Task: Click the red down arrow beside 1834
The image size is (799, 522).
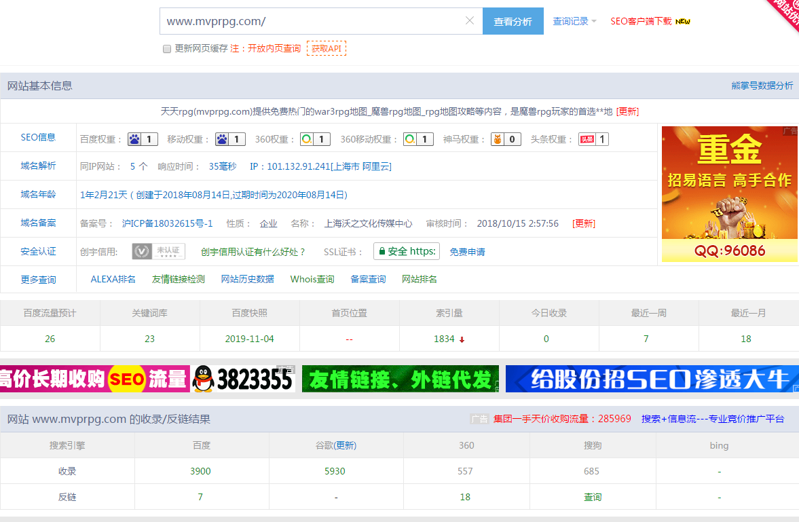Action: (x=462, y=340)
